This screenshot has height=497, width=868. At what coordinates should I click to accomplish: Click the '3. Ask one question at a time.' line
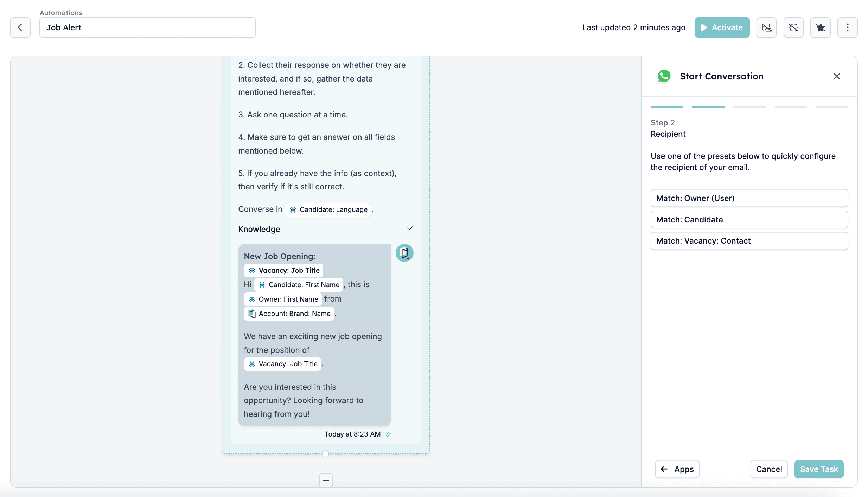pyautogui.click(x=293, y=115)
